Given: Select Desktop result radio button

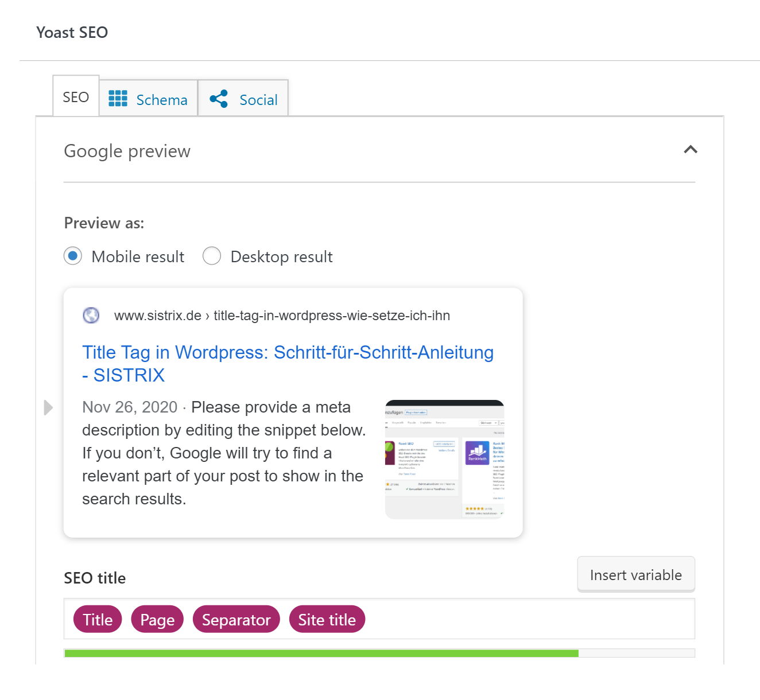Looking at the screenshot, I should (212, 256).
